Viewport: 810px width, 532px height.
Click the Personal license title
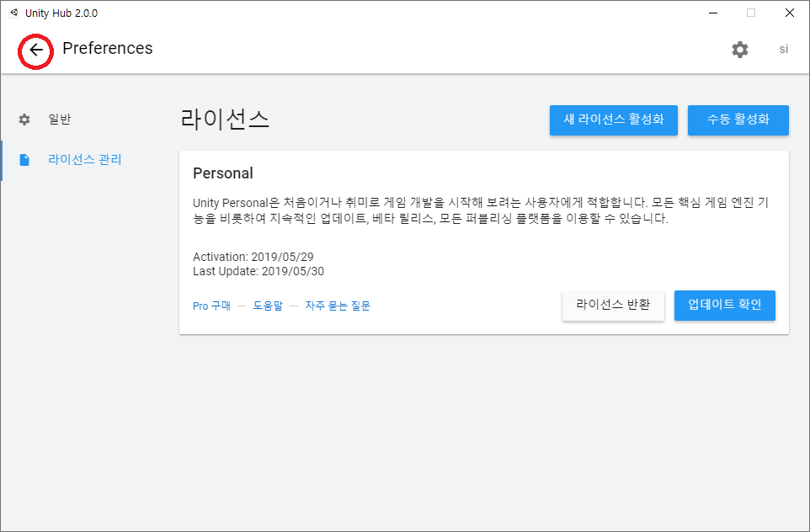(222, 173)
